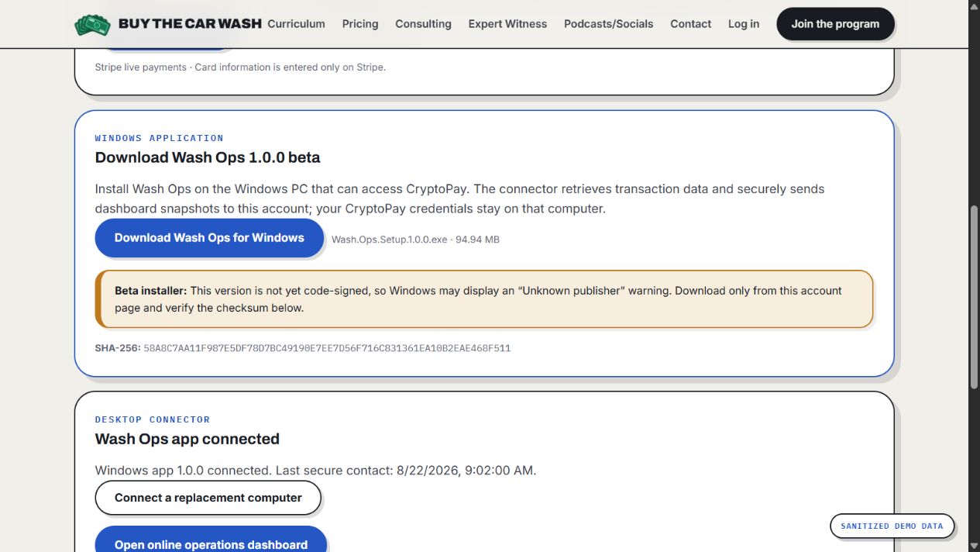The height and width of the screenshot is (552, 980).
Task: Select Expert Witness in the navigation
Action: tap(507, 24)
